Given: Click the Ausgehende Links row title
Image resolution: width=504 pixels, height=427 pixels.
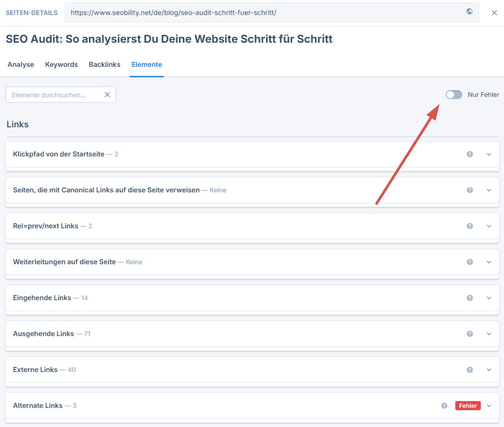Looking at the screenshot, I should [43, 334].
